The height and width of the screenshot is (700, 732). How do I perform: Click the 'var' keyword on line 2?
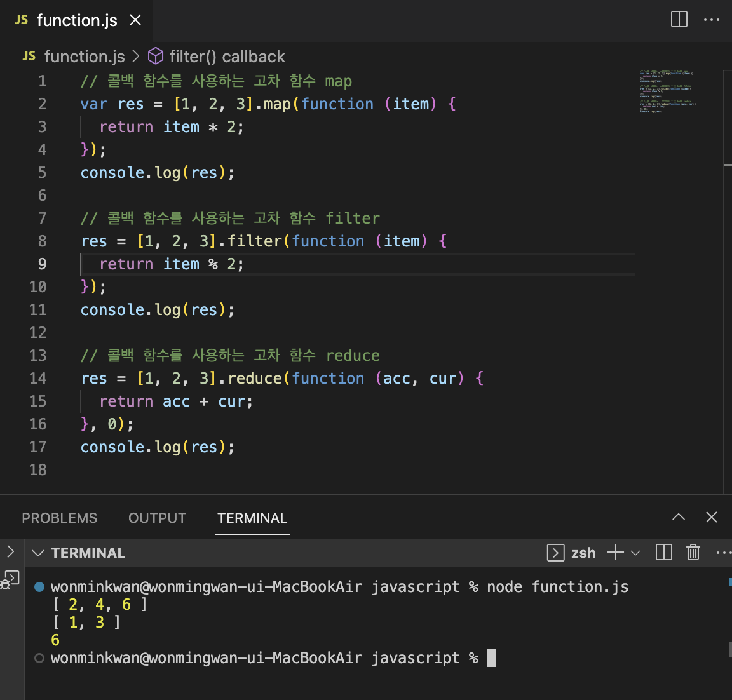click(x=94, y=104)
